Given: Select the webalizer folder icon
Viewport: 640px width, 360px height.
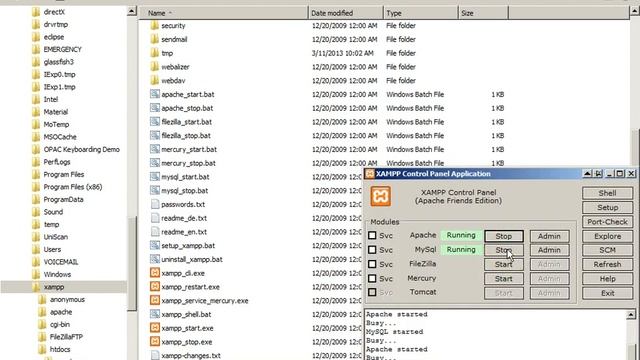Looking at the screenshot, I should [154, 67].
